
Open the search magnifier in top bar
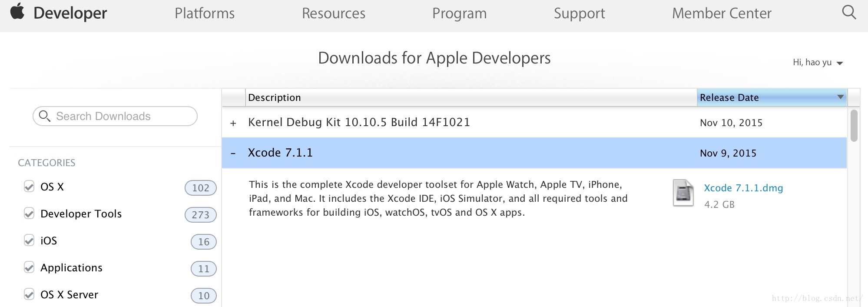tap(849, 12)
